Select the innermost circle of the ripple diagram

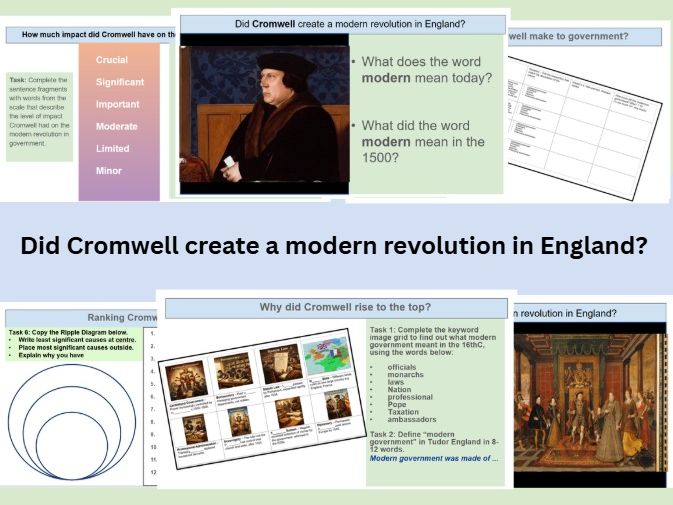[x=72, y=445]
